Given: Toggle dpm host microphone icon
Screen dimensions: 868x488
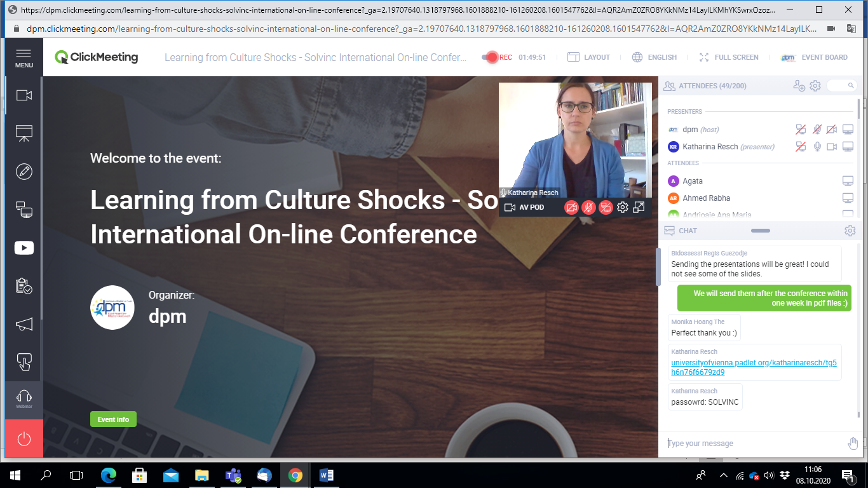Looking at the screenshot, I should pyautogui.click(x=817, y=130).
